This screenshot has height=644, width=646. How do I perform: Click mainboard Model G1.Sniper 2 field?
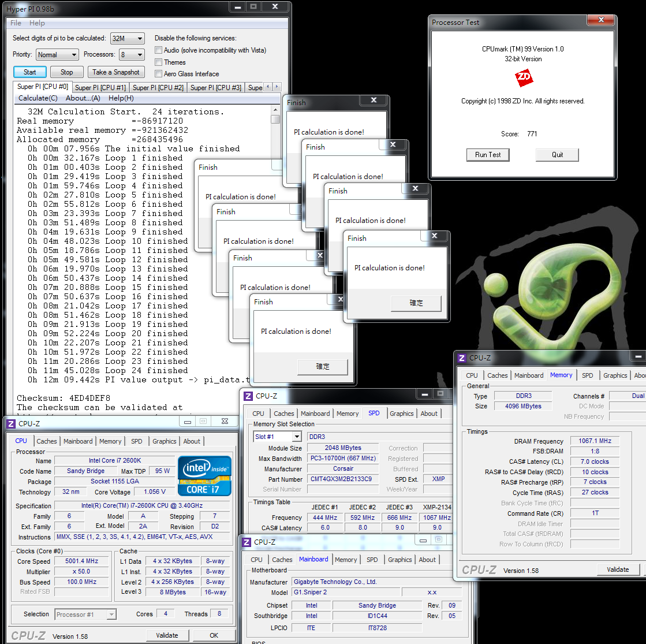pos(346,592)
